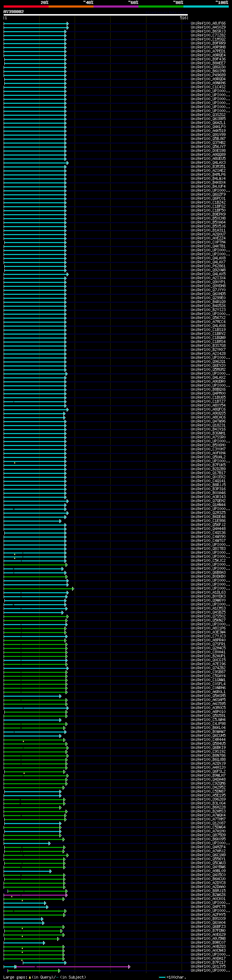The image size is (232, 980).
Task: Select hit label UniRef100_Q4MZF4
Action: pyautogui.click(x=208, y=847)
